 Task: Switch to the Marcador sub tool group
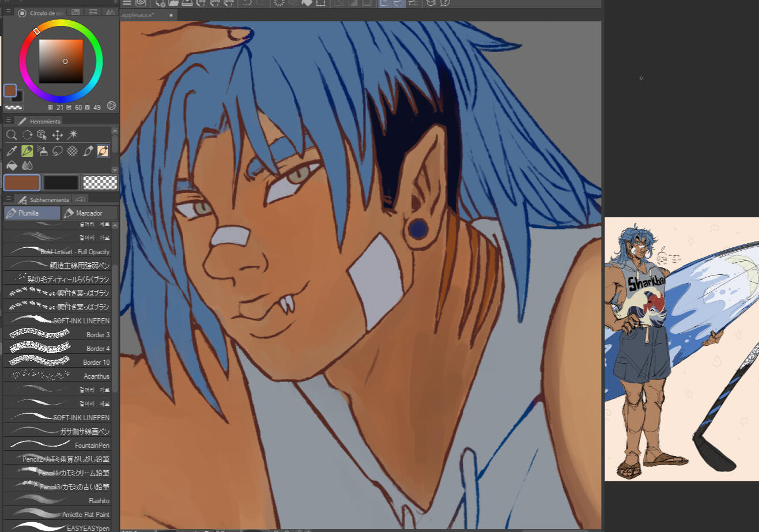tap(89, 213)
